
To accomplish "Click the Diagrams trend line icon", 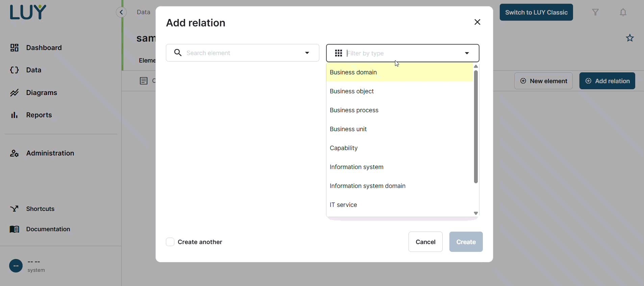I will tap(14, 93).
